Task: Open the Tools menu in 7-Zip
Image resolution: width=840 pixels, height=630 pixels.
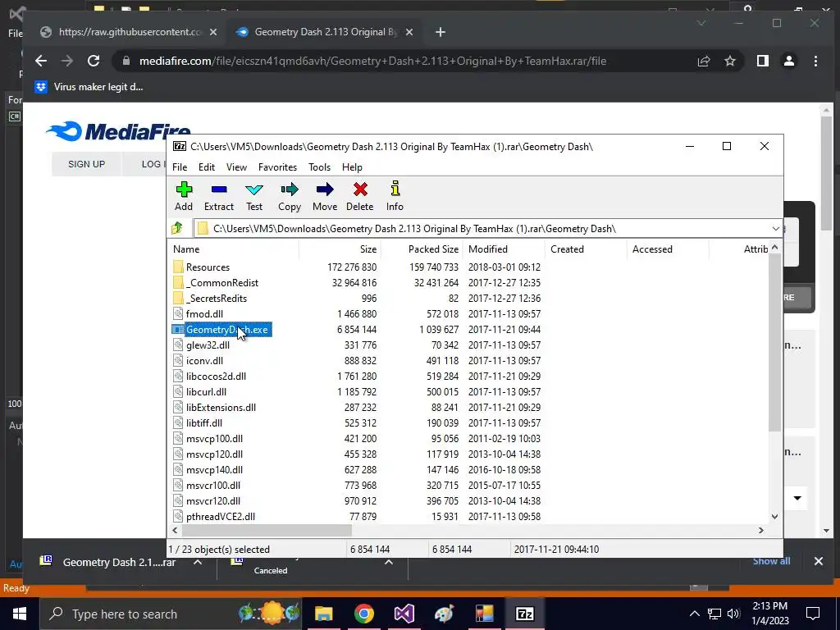Action: point(319,167)
